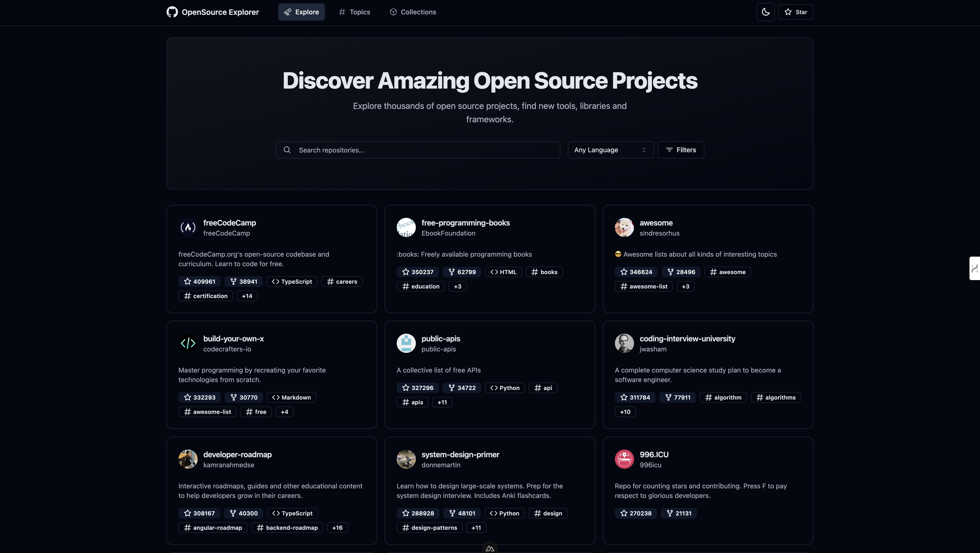
Task: Click the free-programming-books avatar
Action: [406, 227]
